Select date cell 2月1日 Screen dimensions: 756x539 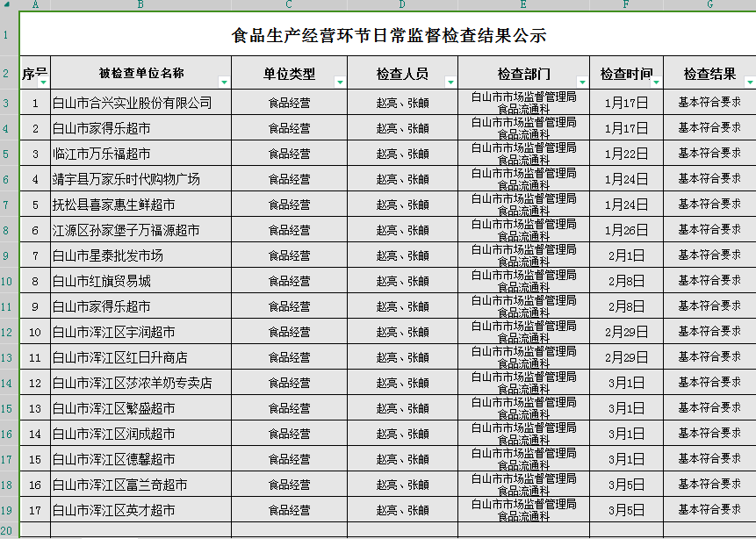(x=626, y=255)
